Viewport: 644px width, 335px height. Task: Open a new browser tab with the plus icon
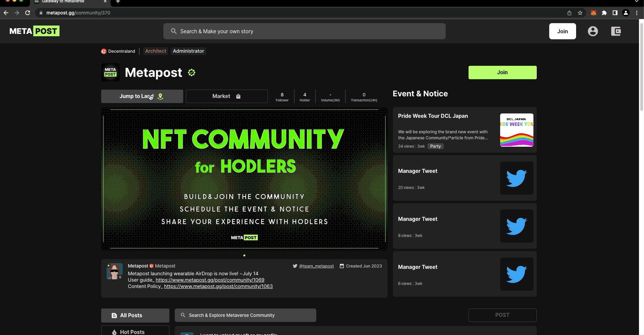pyautogui.click(x=118, y=2)
